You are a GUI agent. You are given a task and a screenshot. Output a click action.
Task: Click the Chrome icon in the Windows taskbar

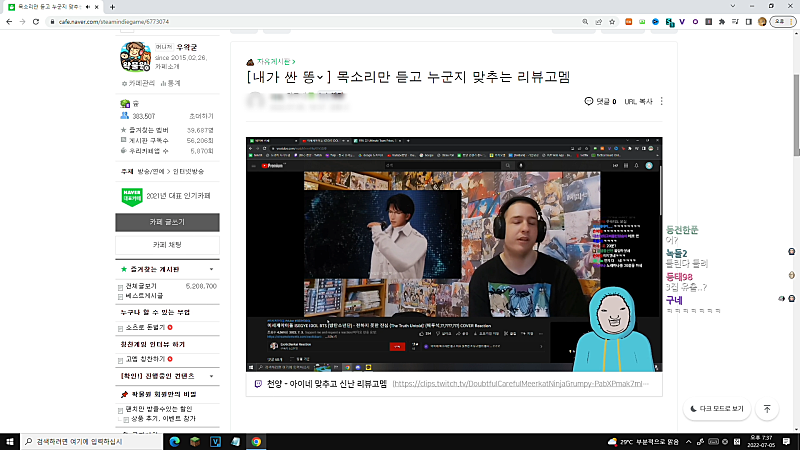(256, 441)
